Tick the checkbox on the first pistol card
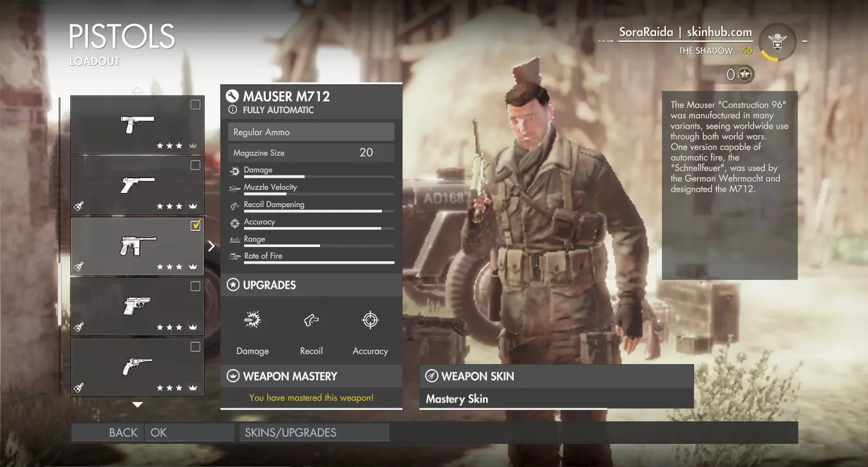This screenshot has height=467, width=868. pos(195,105)
